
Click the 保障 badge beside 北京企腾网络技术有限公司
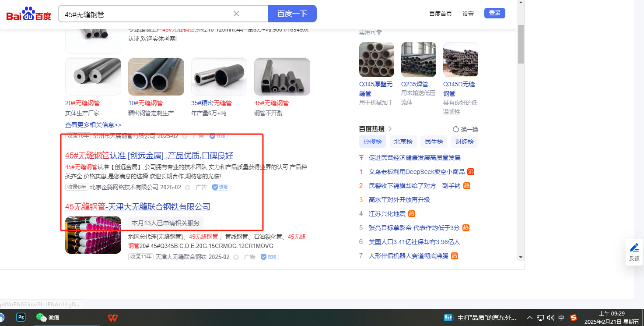point(221,187)
